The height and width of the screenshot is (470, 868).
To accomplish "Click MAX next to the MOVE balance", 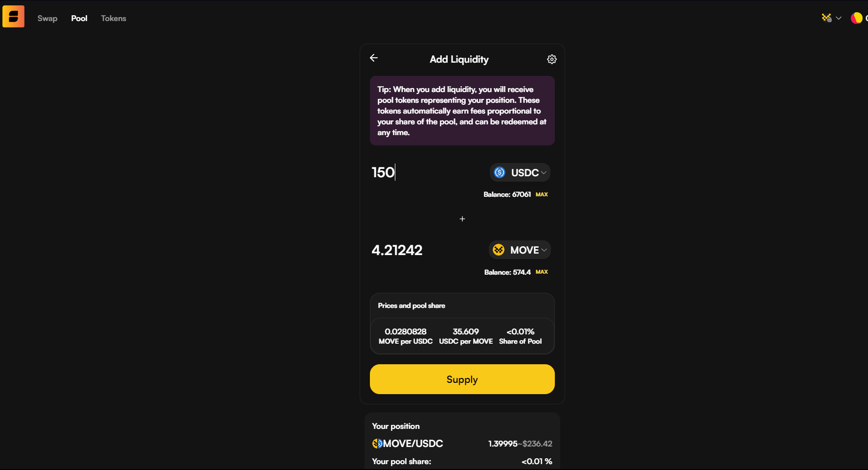I will click(x=542, y=272).
